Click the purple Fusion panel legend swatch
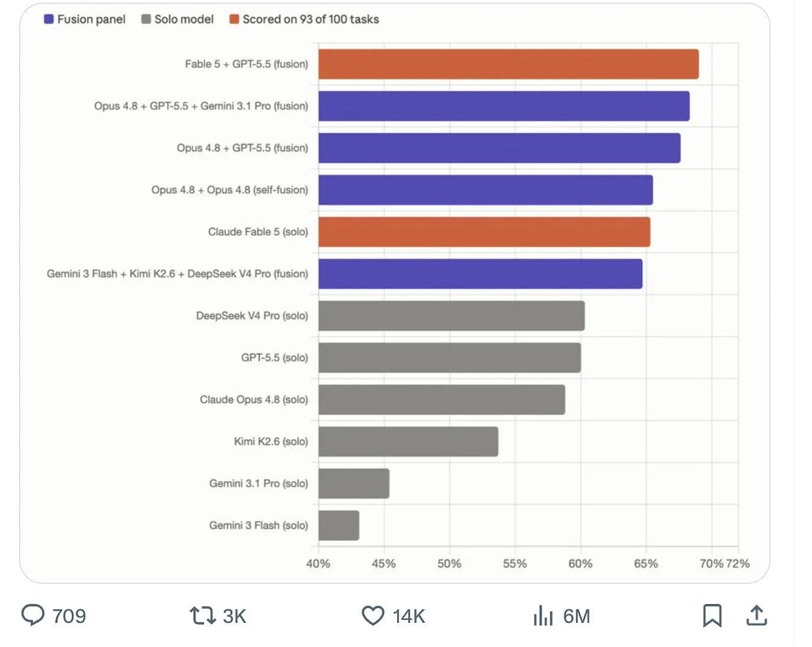Image resolution: width=812 pixels, height=647 pixels. coord(49,19)
